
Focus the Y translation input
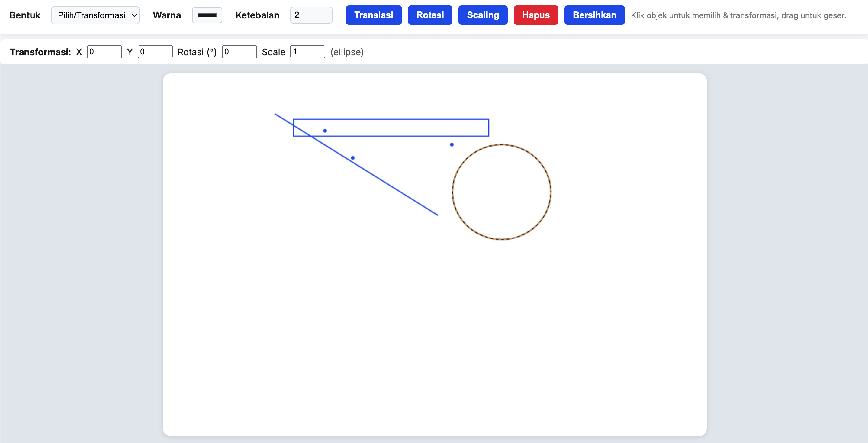[155, 52]
